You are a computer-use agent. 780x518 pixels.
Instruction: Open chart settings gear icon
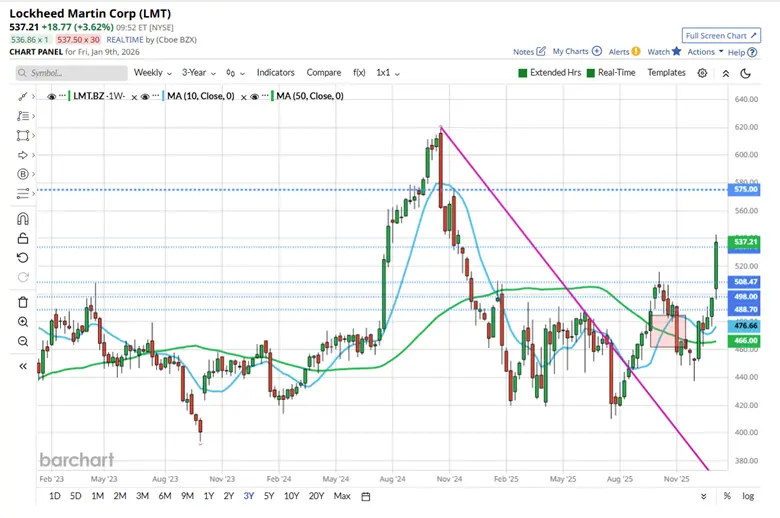[702, 73]
